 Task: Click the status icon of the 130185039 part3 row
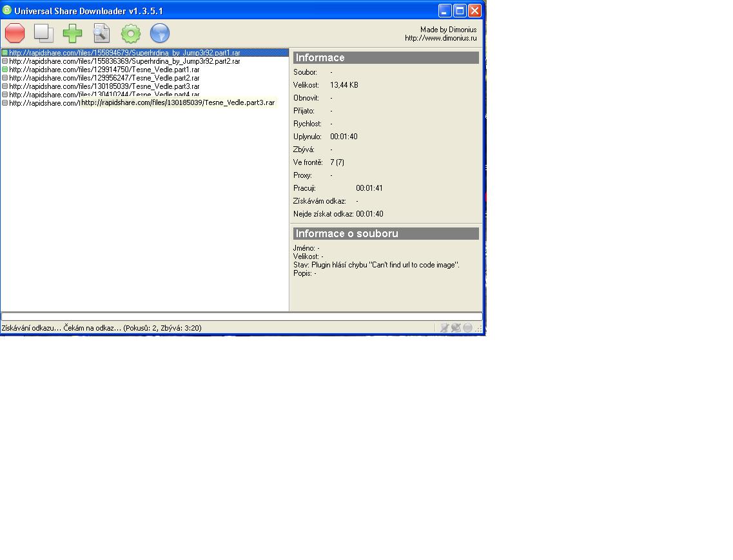point(5,86)
